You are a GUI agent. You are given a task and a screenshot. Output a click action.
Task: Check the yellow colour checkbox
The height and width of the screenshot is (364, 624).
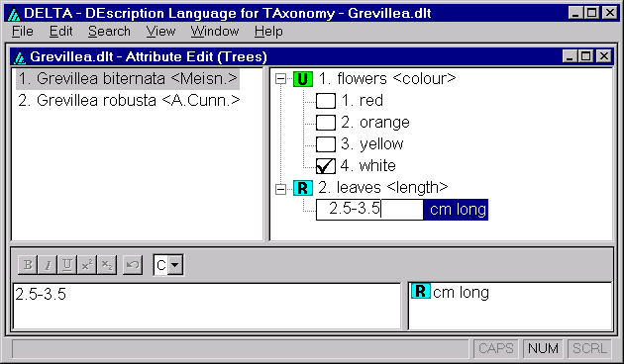click(326, 144)
